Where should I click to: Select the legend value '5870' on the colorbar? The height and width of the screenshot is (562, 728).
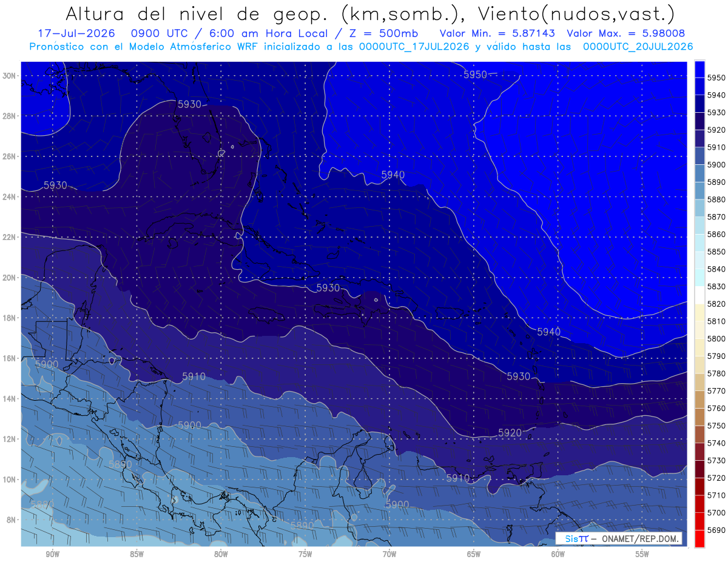click(x=716, y=217)
